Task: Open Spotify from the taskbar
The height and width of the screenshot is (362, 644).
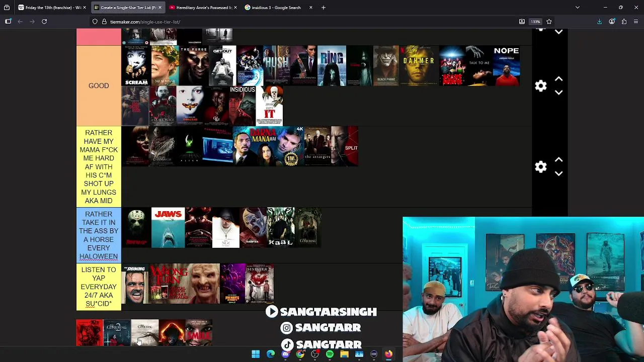Action: [x=330, y=354]
